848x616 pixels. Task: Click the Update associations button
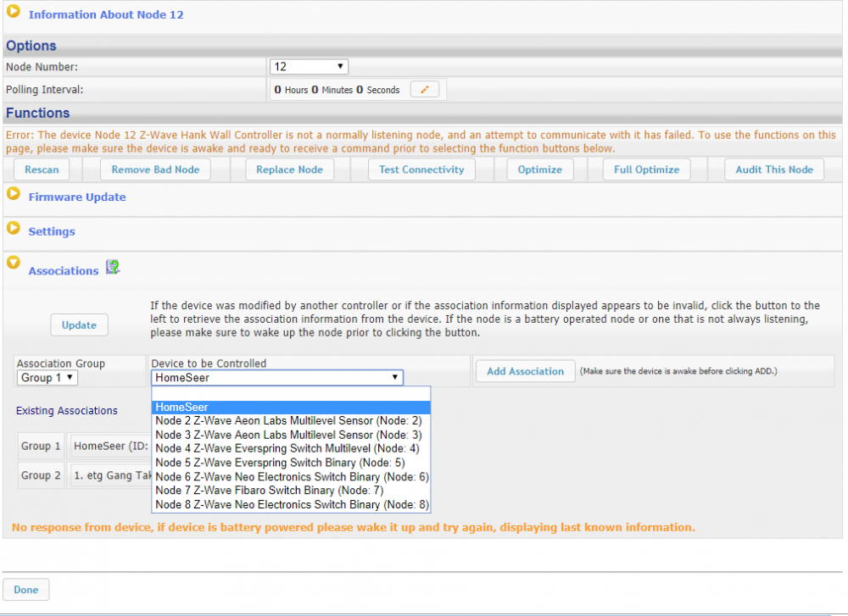click(x=79, y=325)
